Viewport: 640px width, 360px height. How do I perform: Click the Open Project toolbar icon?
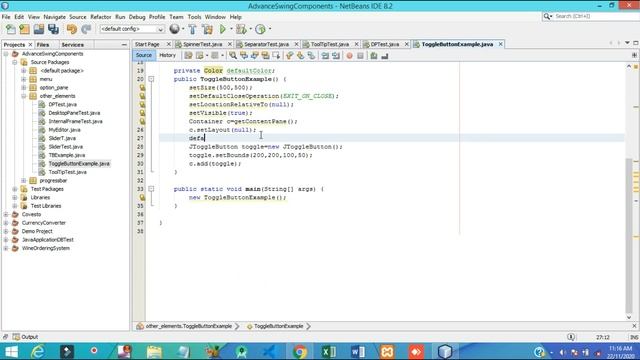click(39, 29)
